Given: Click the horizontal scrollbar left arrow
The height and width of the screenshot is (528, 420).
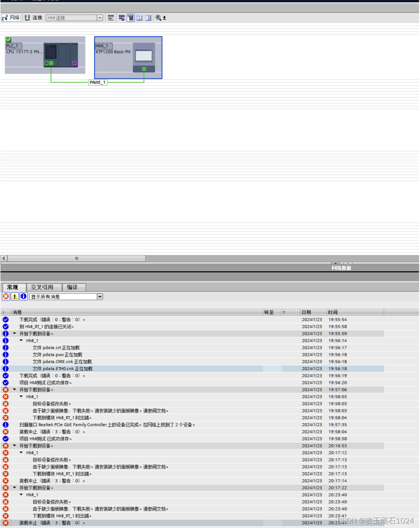Looking at the screenshot, I should [x=4, y=258].
